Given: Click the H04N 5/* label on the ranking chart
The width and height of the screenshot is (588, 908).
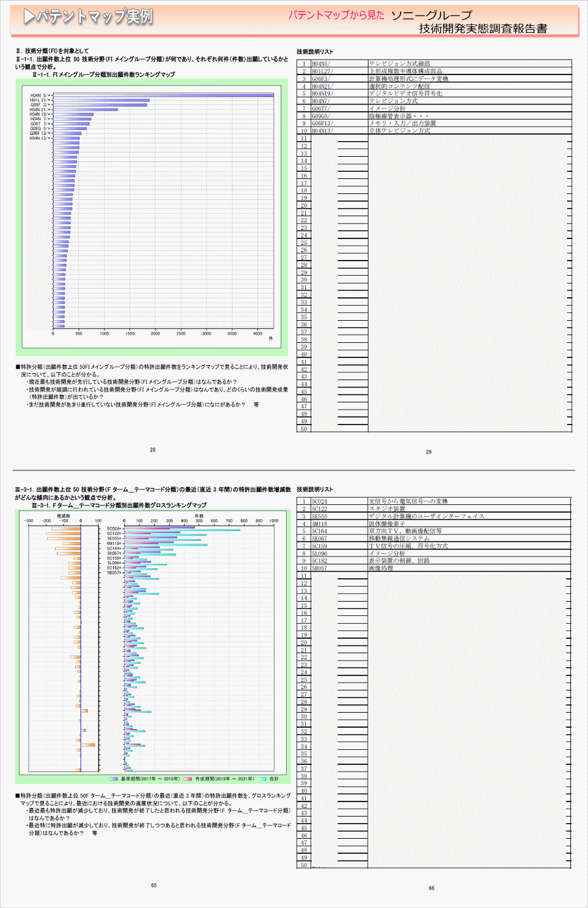Looking at the screenshot, I should [x=40, y=95].
